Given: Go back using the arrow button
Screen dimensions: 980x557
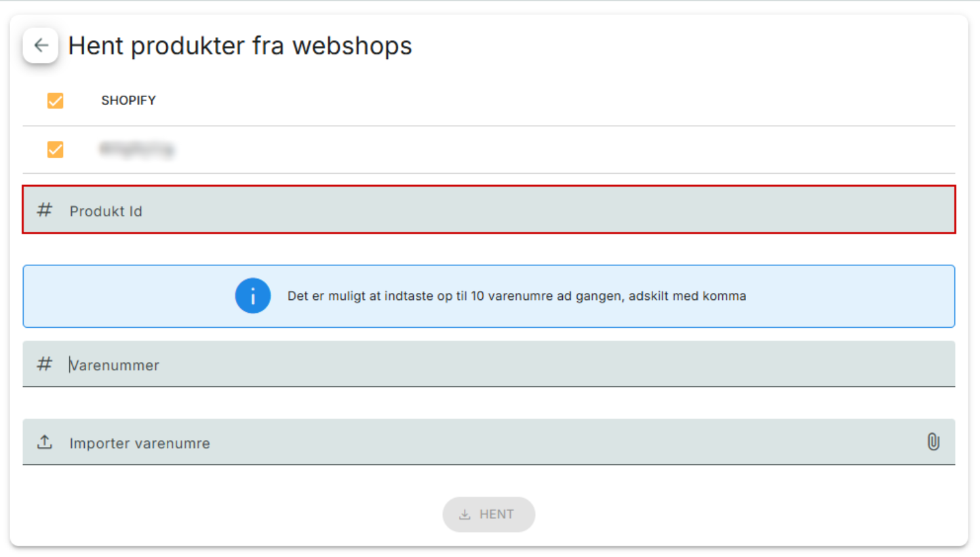Looking at the screenshot, I should pos(41,46).
